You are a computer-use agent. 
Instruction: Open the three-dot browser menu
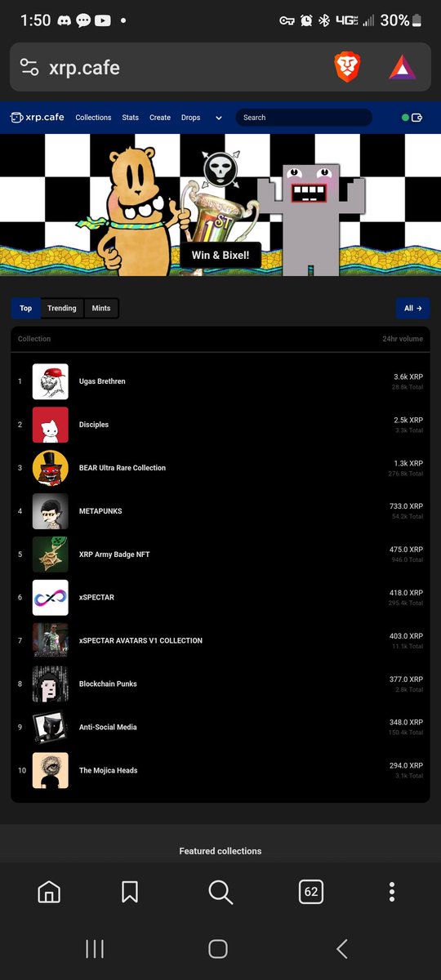point(392,892)
